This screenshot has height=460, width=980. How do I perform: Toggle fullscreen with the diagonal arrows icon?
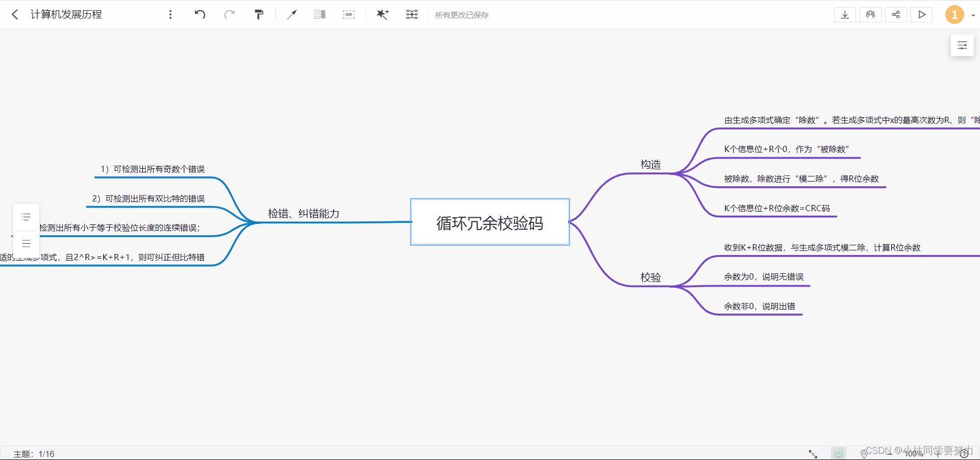point(813,453)
